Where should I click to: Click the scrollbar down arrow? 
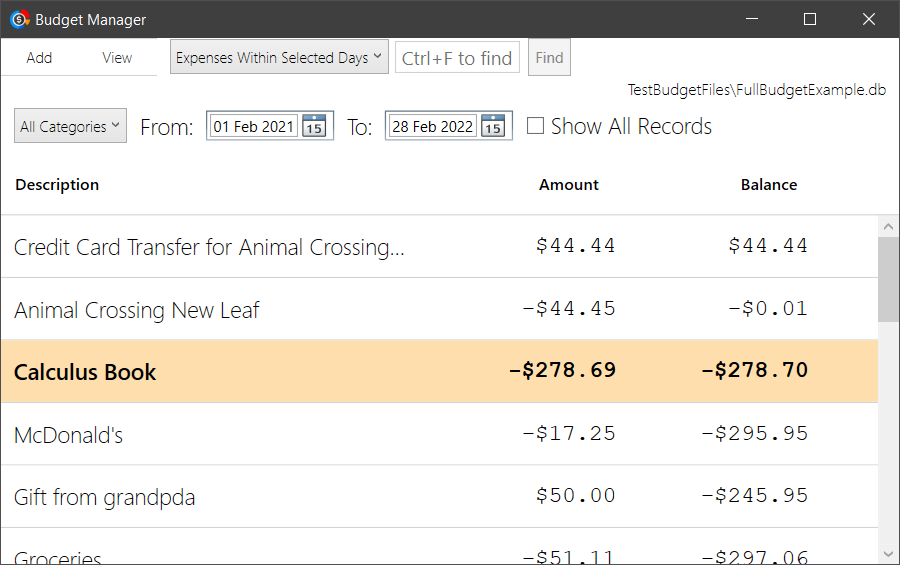point(889,554)
